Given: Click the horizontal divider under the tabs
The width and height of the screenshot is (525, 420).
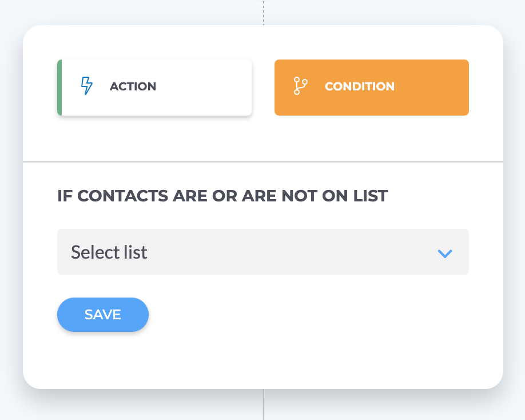Looking at the screenshot, I should coord(263,162).
